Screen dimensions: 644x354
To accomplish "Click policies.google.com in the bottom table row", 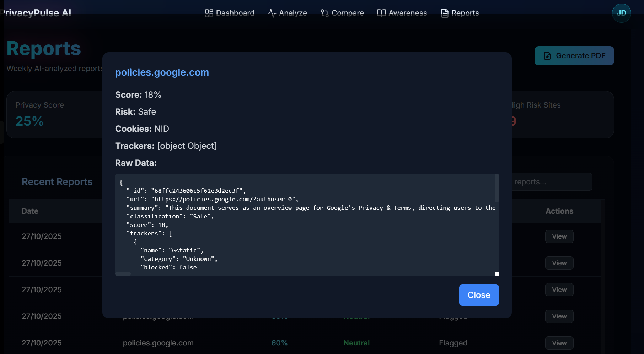I will pos(158,343).
